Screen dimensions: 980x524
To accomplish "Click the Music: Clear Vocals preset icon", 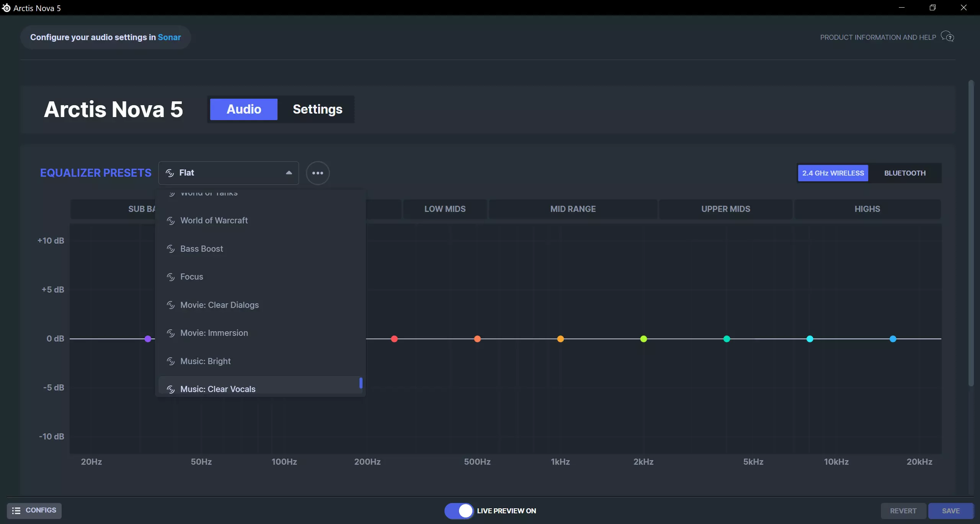I will coord(171,389).
